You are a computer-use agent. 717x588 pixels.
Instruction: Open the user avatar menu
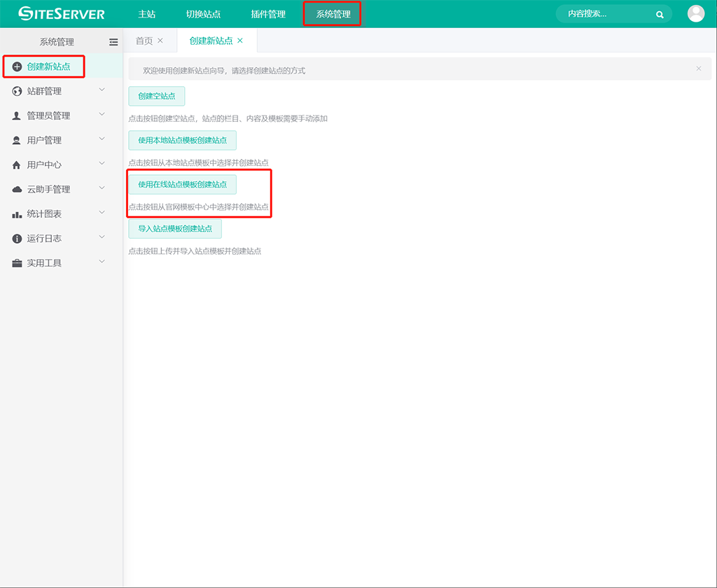[695, 13]
